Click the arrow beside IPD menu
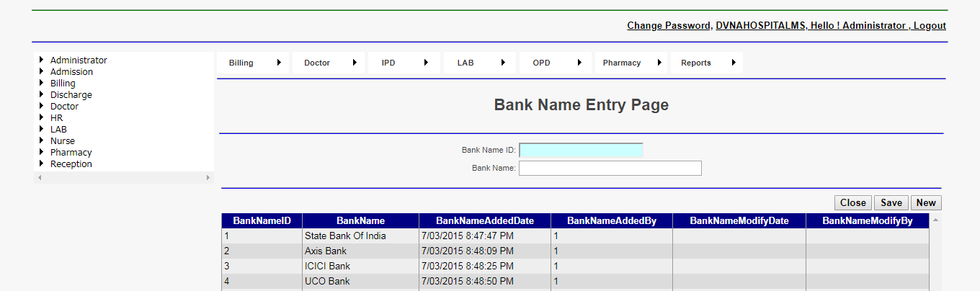 427,63
